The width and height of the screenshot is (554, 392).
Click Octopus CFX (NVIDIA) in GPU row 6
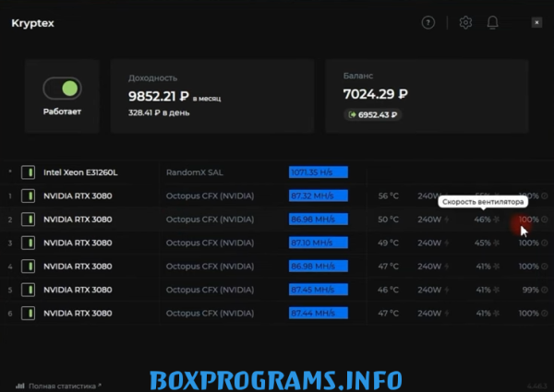[x=210, y=314]
